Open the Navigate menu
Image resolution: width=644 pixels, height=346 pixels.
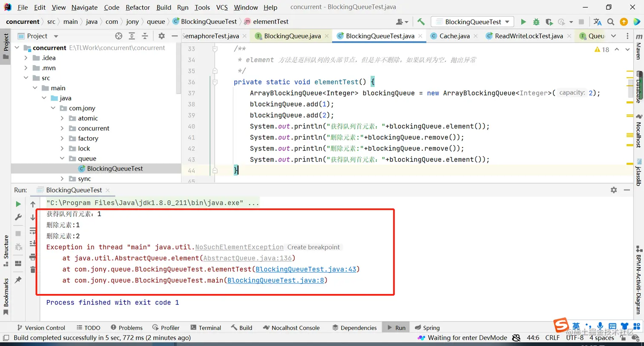tap(84, 7)
